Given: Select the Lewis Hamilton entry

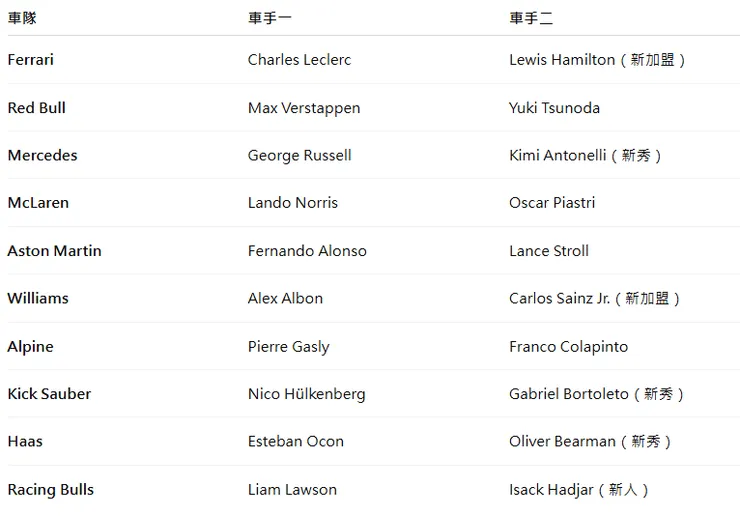Looking at the screenshot, I should [562, 60].
